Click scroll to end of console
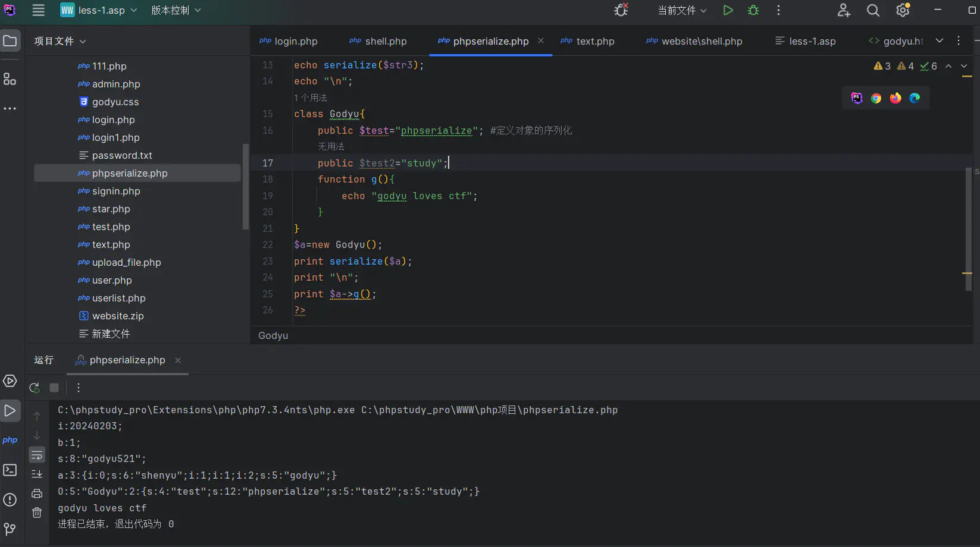980x547 pixels. pyautogui.click(x=37, y=474)
